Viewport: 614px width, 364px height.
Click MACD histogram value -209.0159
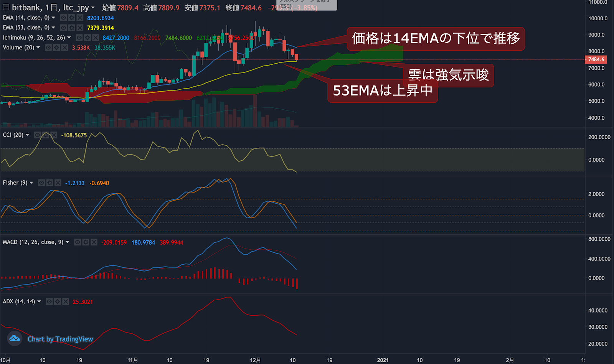[114, 243]
